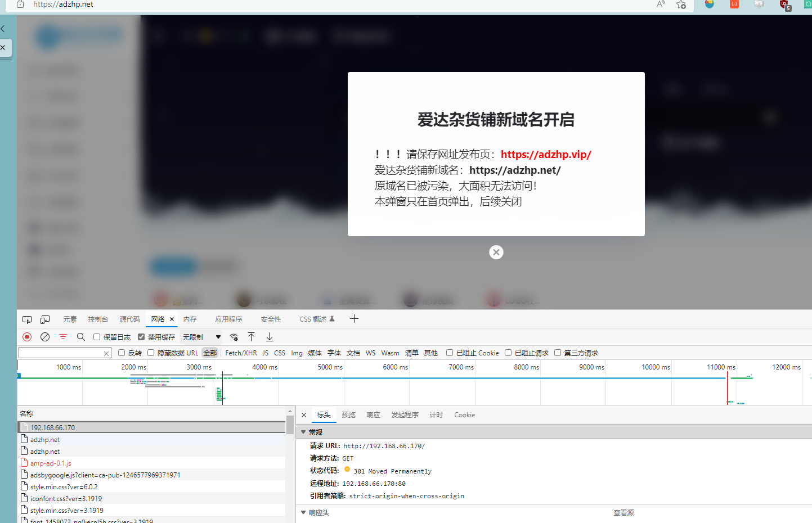The height and width of the screenshot is (523, 812).
Task: Filter requests by WS type
Action: pos(370,353)
